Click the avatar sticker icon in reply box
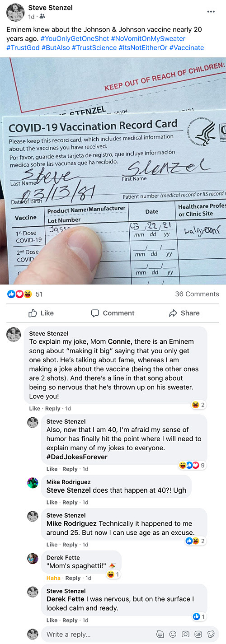The image size is (226, 644). [160, 634]
